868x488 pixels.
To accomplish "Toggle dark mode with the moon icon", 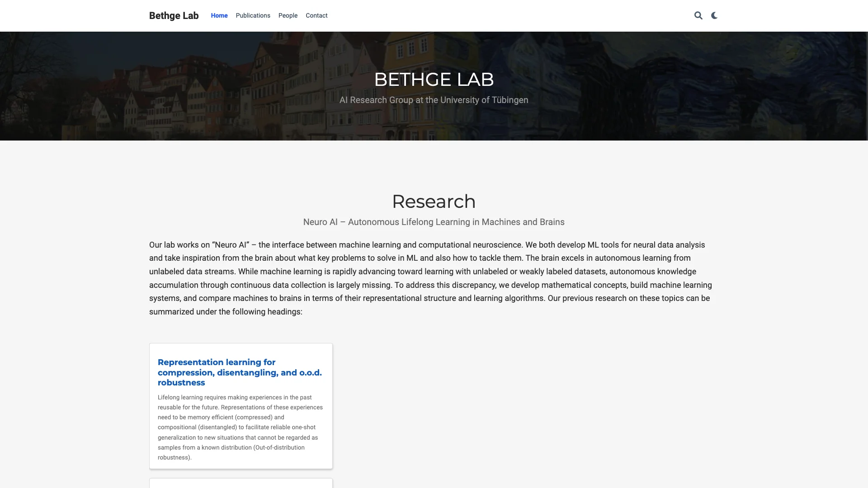I will pyautogui.click(x=714, y=15).
